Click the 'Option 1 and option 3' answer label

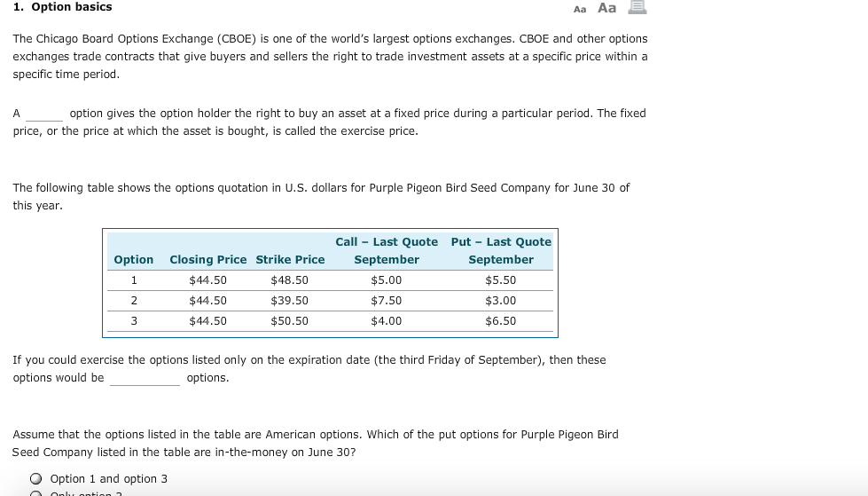coord(108,479)
